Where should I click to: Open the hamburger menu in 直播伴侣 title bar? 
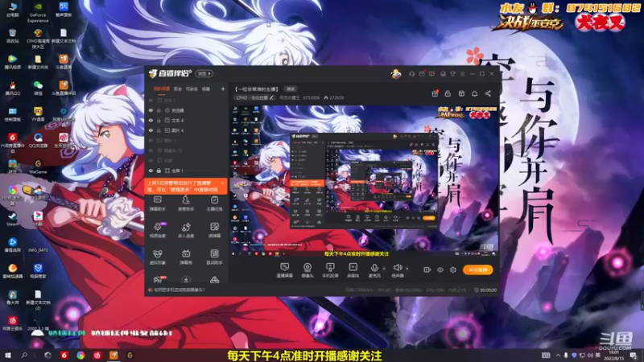pyautogui.click(x=462, y=74)
